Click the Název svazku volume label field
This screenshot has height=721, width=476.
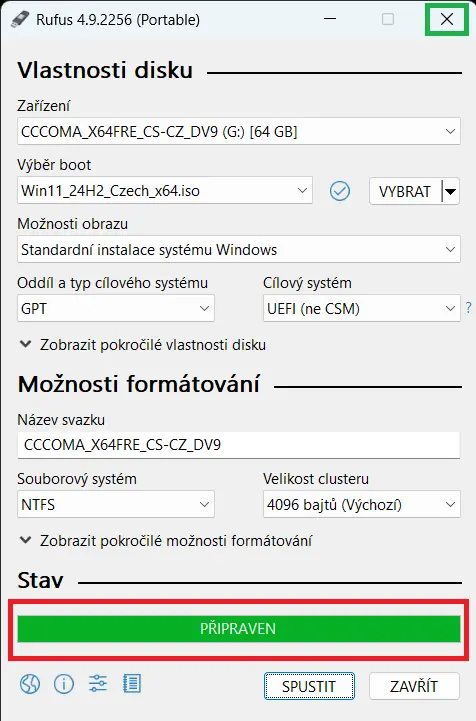[x=239, y=445]
